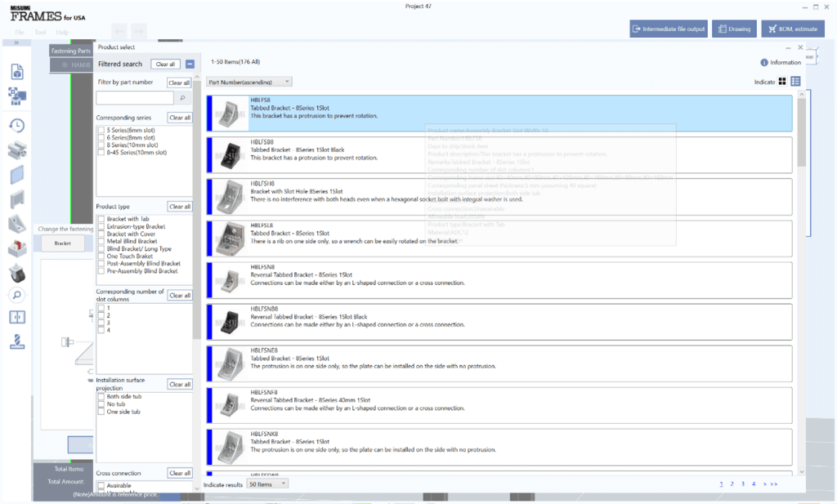Click Intermediate file output button
Screen dimensions: 837x504
[669, 29]
